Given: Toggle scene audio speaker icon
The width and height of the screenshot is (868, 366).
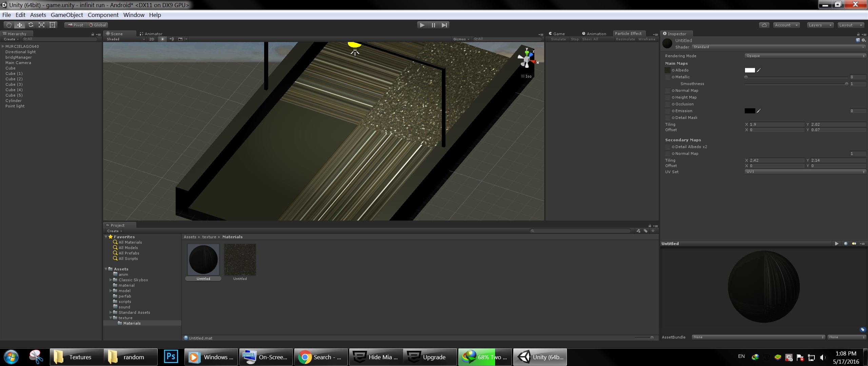Looking at the screenshot, I should tap(172, 39).
